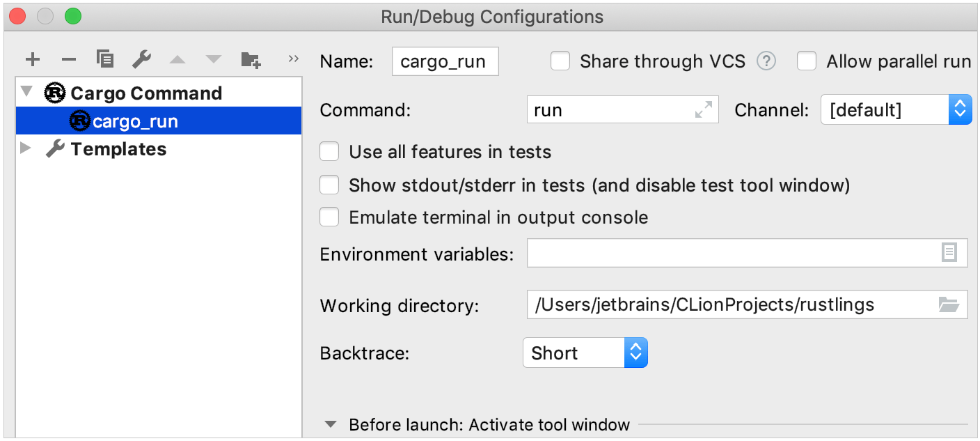The width and height of the screenshot is (980, 441).
Task: Add a new configuration with plus icon
Action: pos(33,59)
